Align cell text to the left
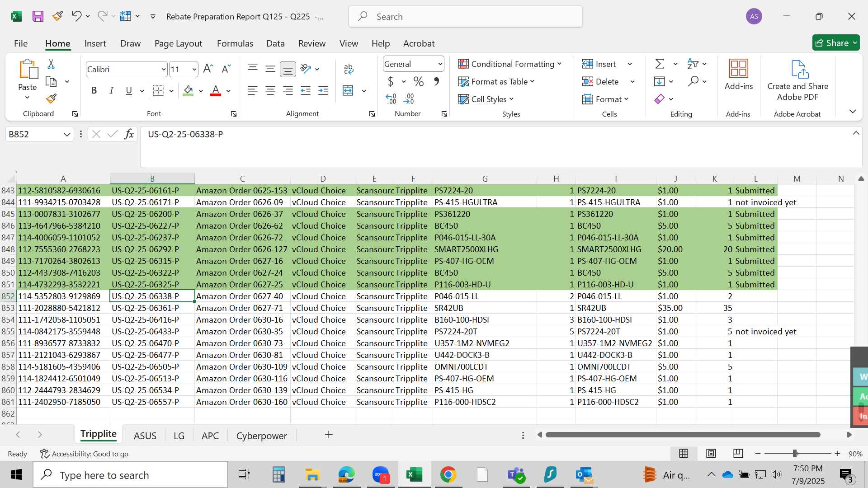Viewport: 868px width, 488px height. (253, 91)
